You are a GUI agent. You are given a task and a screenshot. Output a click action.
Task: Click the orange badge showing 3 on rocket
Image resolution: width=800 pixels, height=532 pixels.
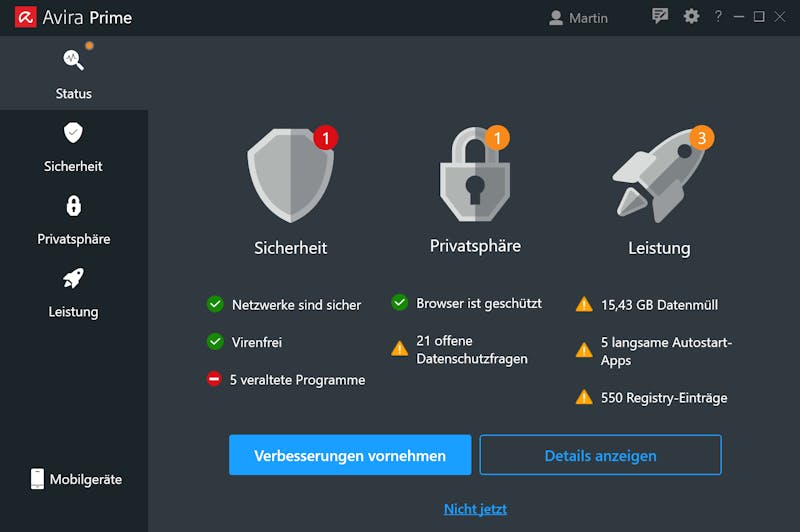point(702,138)
